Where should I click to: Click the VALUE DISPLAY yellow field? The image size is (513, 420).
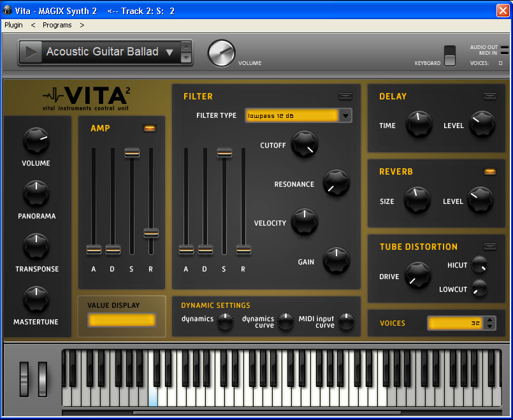point(122,320)
